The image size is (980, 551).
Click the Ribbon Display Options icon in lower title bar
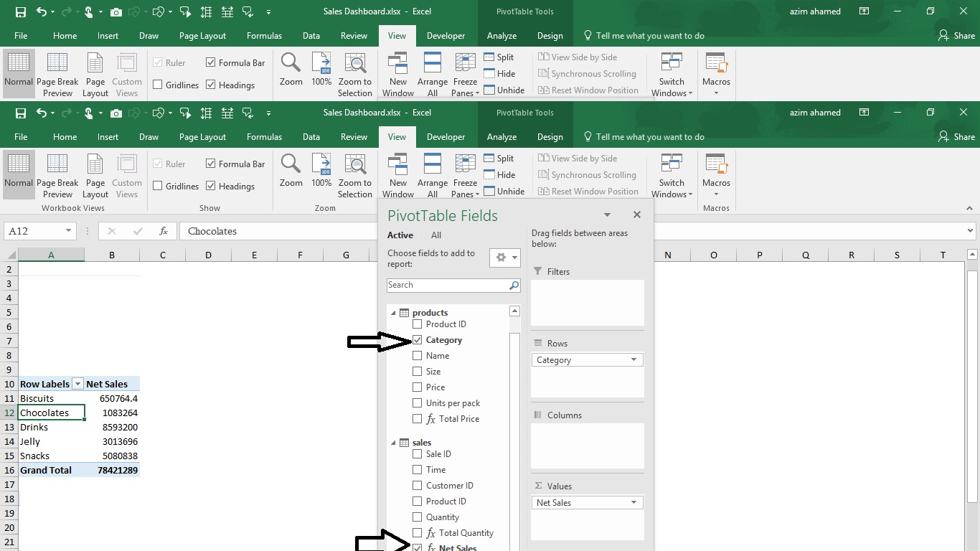click(864, 113)
